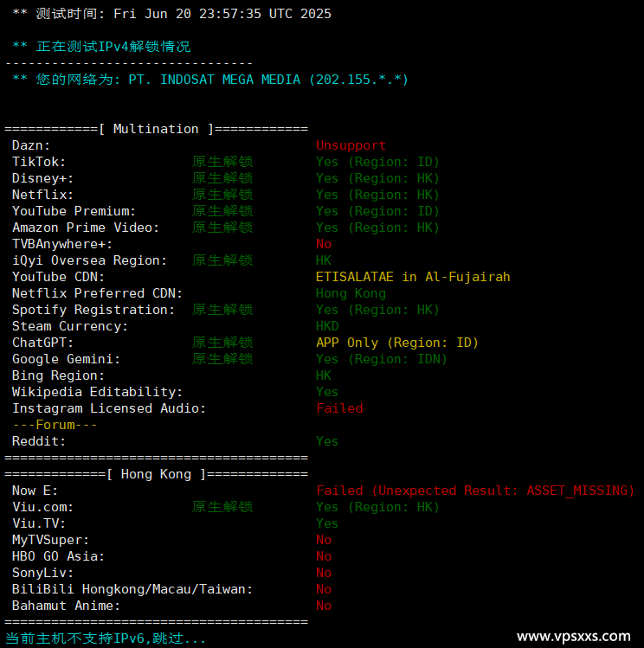The height and width of the screenshot is (648, 644).
Task: Click the 'Google Gemini:' label
Action: pyautogui.click(x=66, y=359)
